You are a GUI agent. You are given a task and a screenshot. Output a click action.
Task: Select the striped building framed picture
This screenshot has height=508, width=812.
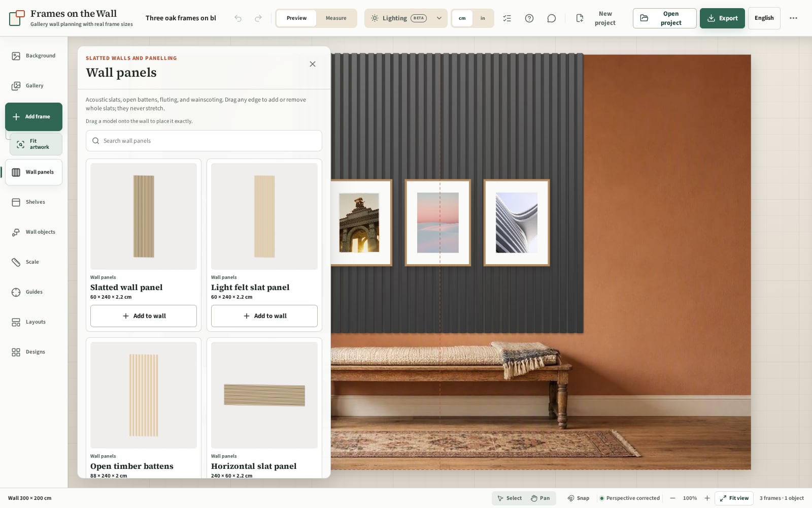coord(517,223)
